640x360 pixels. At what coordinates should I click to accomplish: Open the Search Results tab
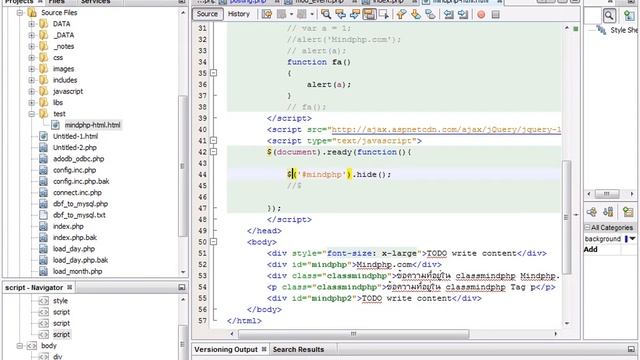298,349
